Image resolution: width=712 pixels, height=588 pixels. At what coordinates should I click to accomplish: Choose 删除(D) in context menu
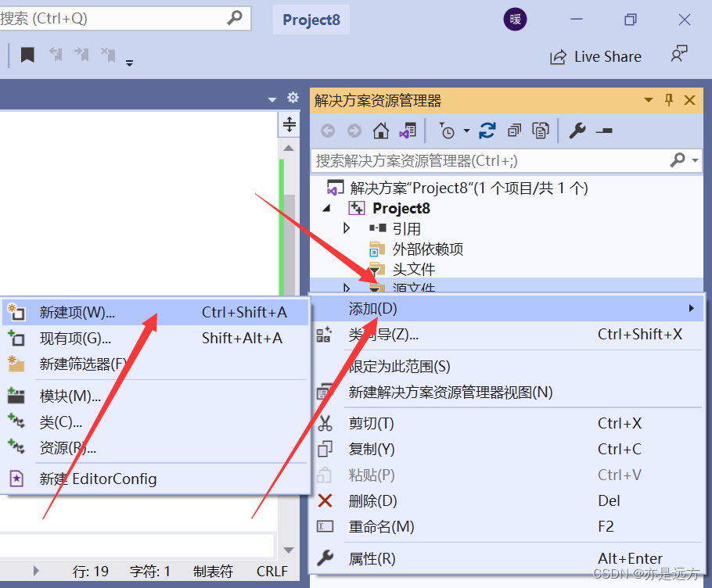507,501
